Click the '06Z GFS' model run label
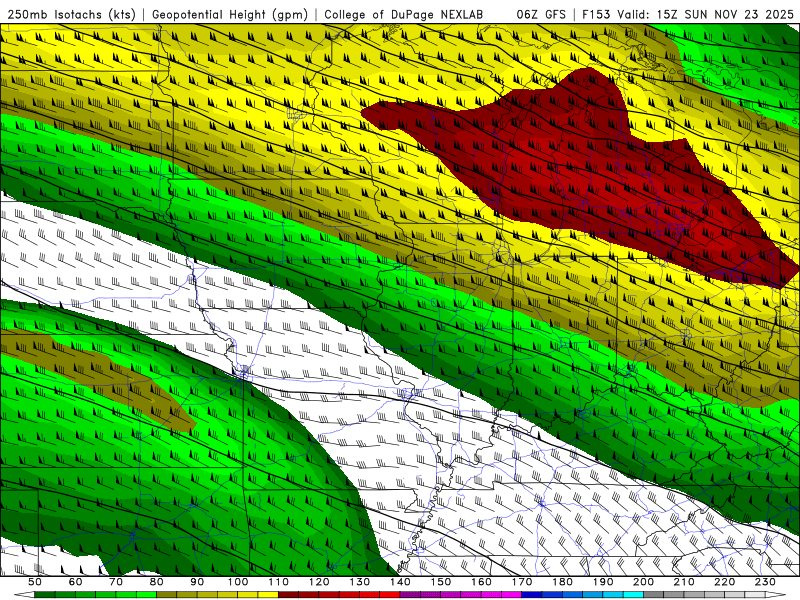Image resolution: width=800 pixels, height=600 pixels. [x=541, y=15]
